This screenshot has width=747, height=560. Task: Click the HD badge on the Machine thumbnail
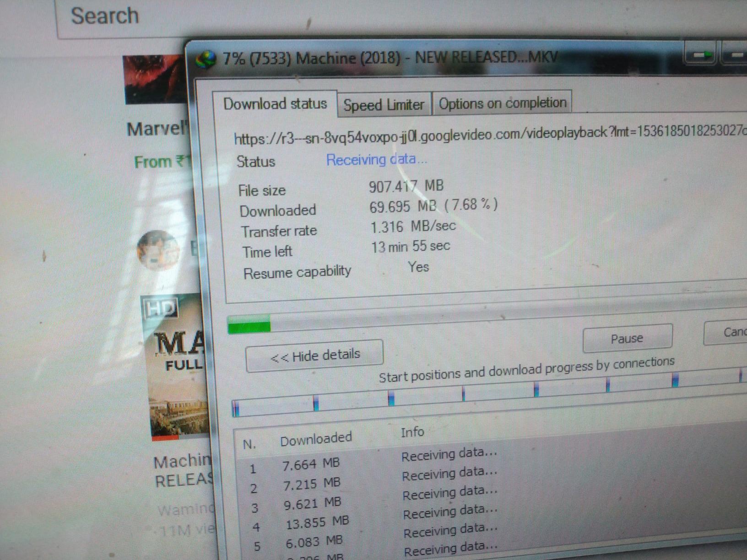pyautogui.click(x=160, y=309)
